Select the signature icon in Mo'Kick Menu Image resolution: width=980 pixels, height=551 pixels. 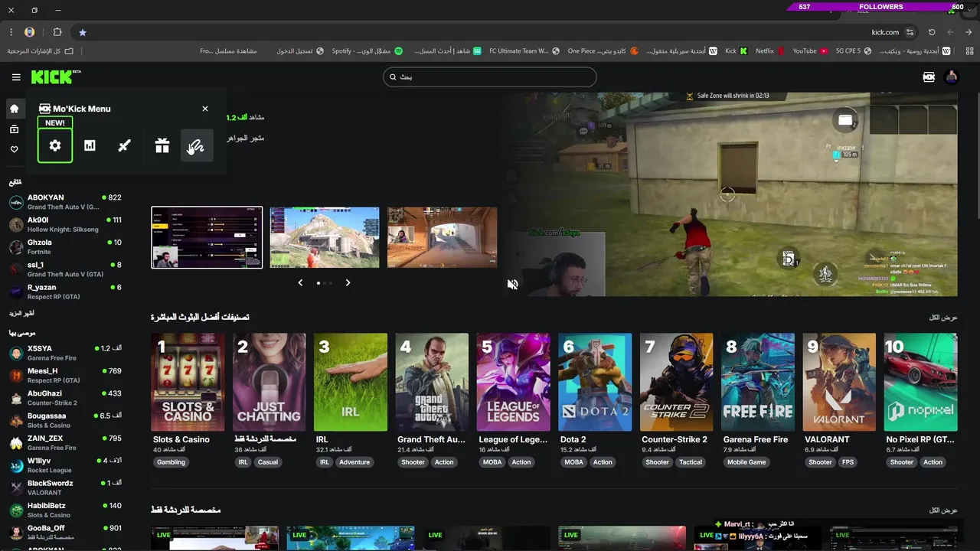click(196, 145)
